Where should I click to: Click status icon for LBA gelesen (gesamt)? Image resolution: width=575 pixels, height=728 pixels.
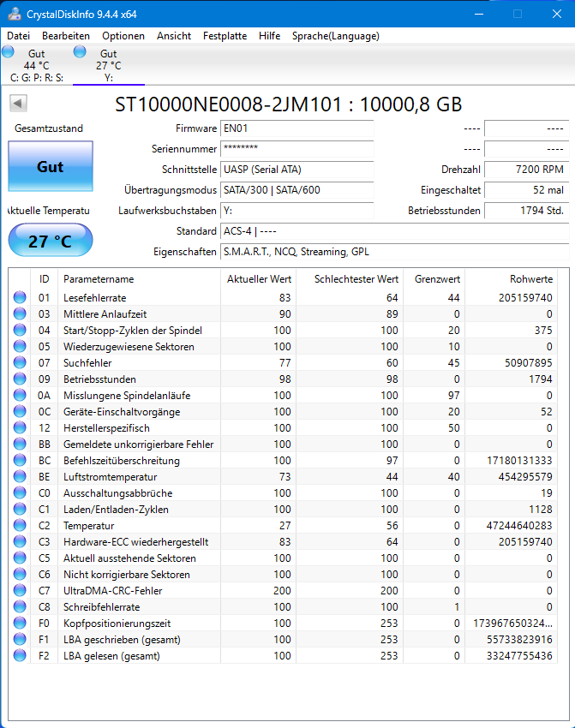pyautogui.click(x=20, y=655)
